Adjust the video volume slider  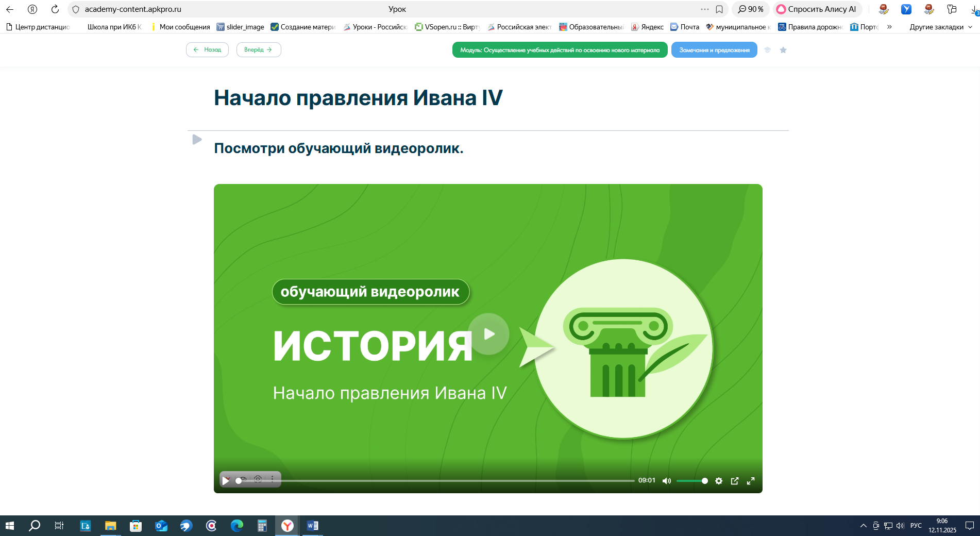(x=691, y=481)
